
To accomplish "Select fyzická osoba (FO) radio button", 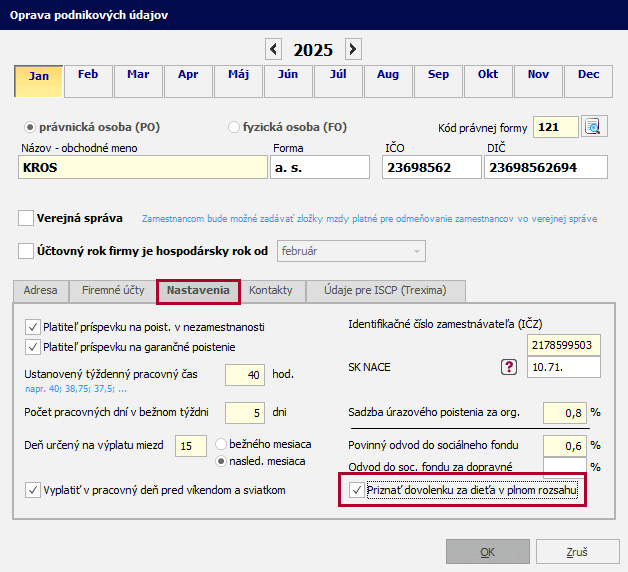I will [x=234, y=127].
